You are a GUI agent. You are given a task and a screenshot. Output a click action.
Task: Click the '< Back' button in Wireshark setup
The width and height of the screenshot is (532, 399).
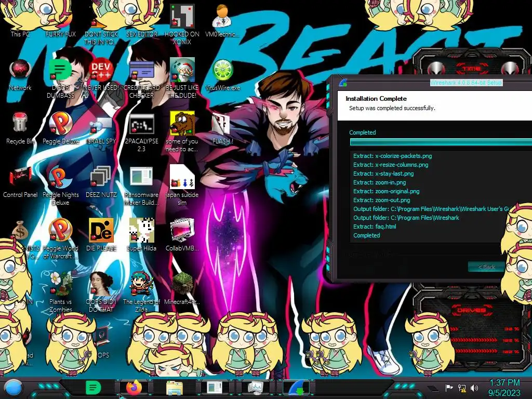[486, 267]
